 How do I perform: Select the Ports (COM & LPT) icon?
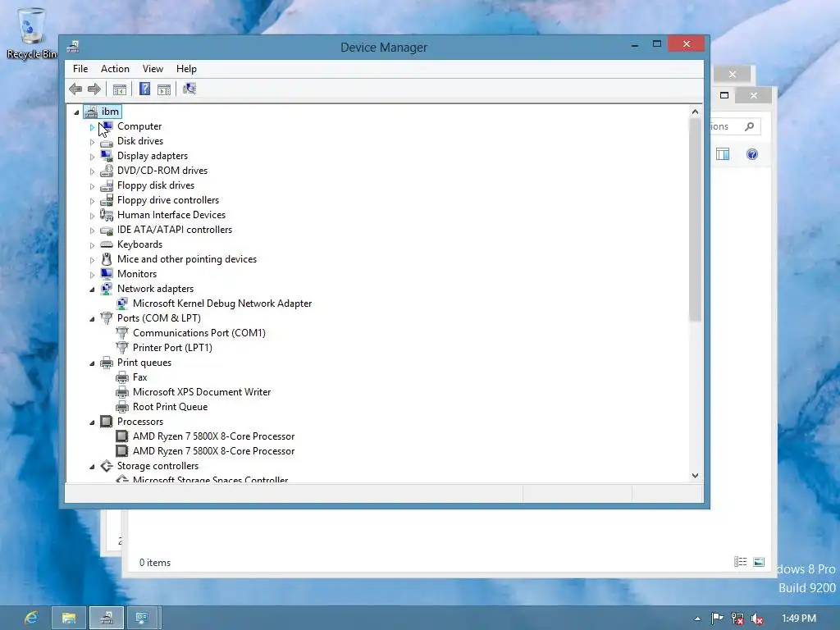click(x=107, y=318)
